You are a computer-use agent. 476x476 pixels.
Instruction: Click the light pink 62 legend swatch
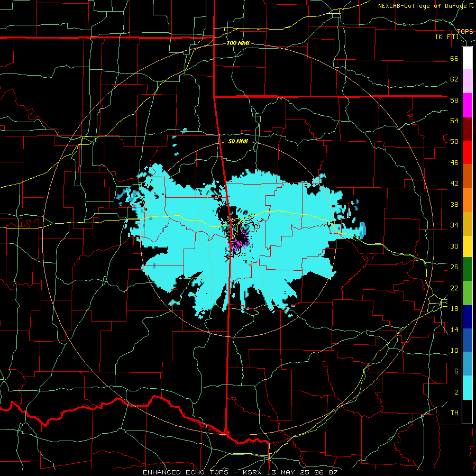(467, 81)
